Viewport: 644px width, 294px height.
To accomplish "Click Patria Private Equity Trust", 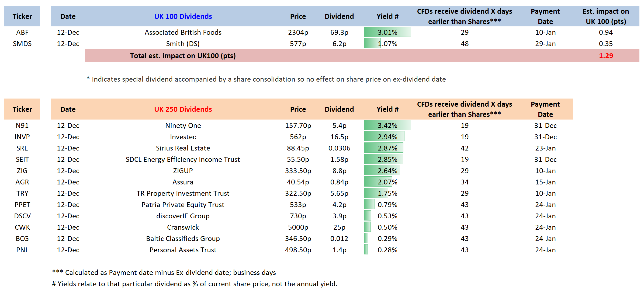I will pos(183,205).
